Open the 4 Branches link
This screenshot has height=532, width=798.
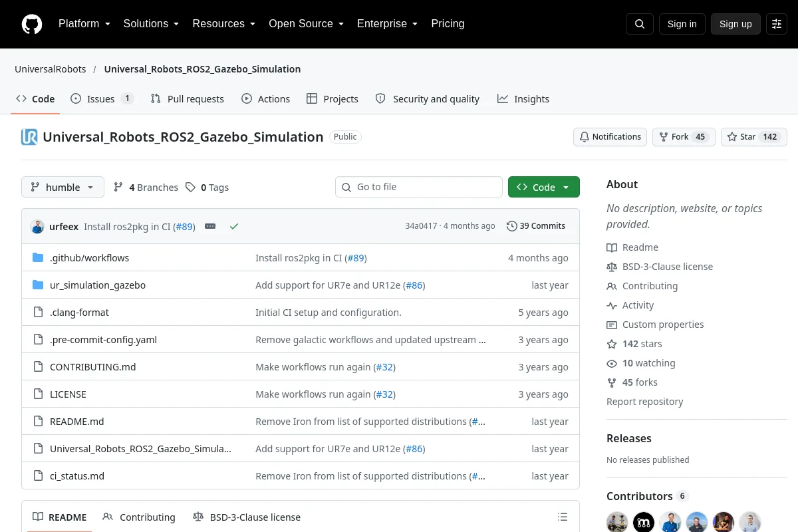tap(146, 187)
